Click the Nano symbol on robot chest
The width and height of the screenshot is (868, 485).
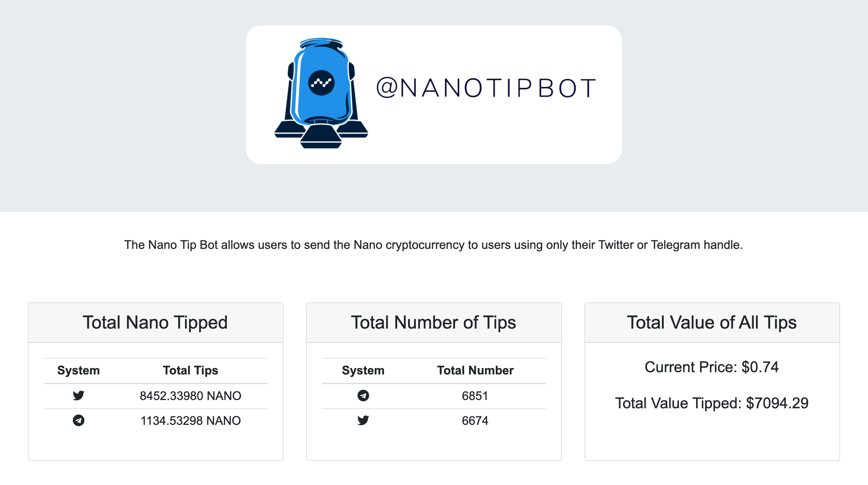coord(321,83)
